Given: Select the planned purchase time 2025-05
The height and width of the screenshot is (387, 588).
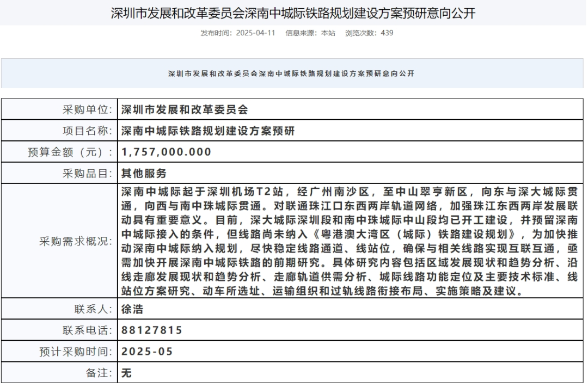Looking at the screenshot, I should point(146,352).
